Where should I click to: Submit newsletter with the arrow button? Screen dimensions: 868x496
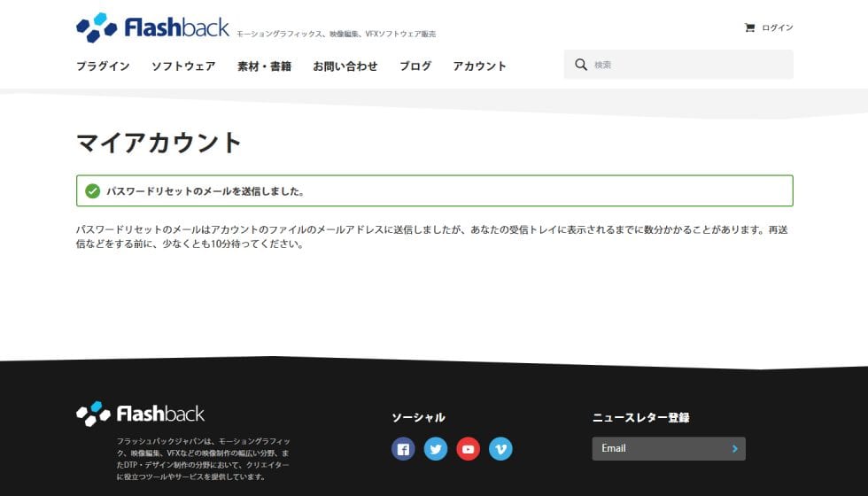click(x=735, y=449)
